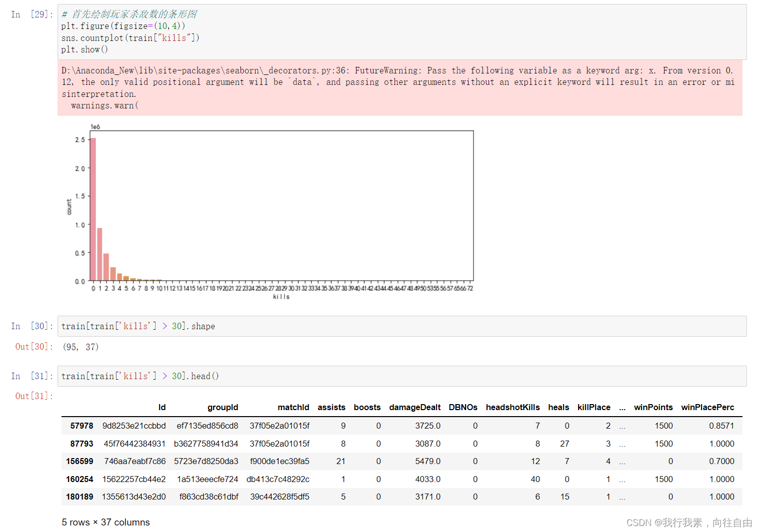Click matchId cell f900de1ec39fa5

point(279,462)
